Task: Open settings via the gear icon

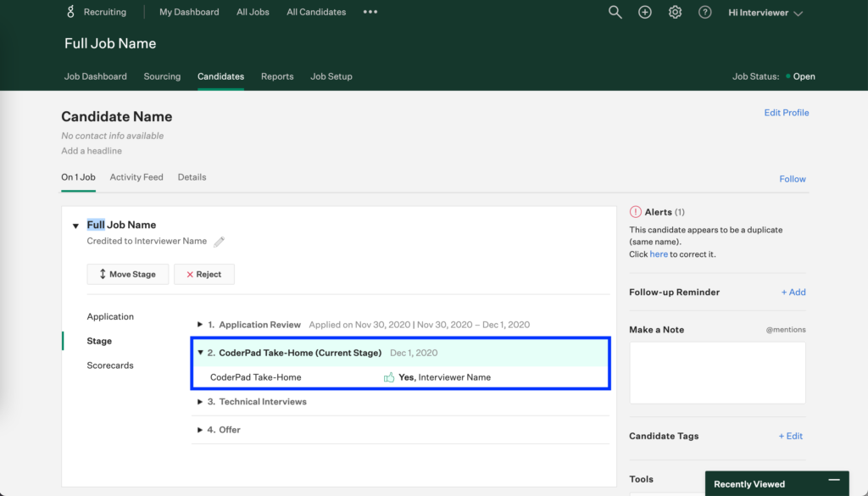Action: (675, 12)
